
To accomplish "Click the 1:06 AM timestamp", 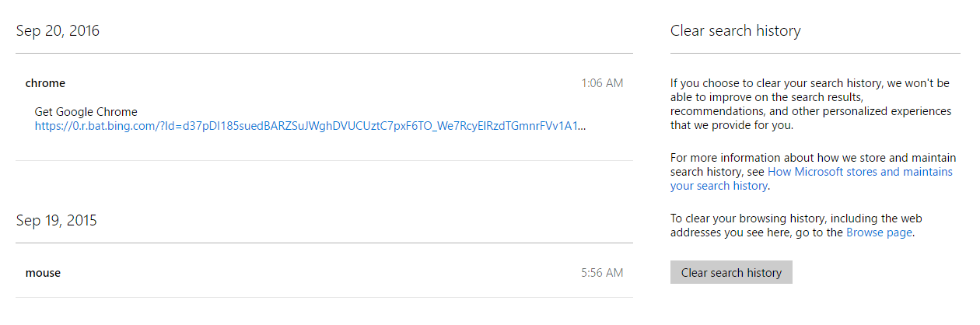I will (602, 83).
